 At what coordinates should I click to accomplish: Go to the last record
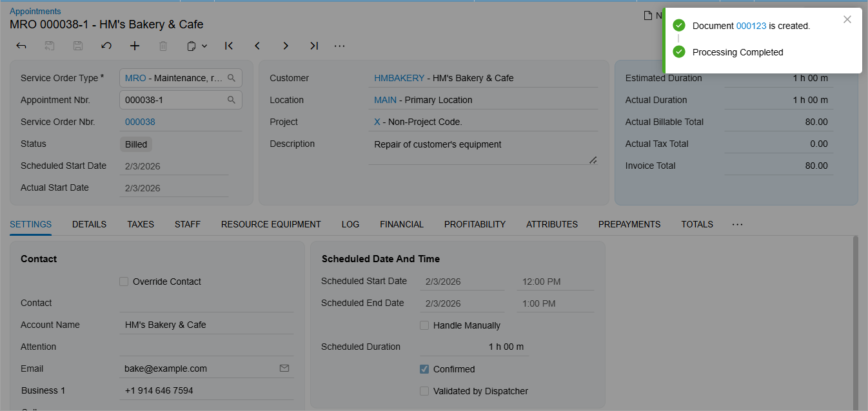[x=314, y=46]
